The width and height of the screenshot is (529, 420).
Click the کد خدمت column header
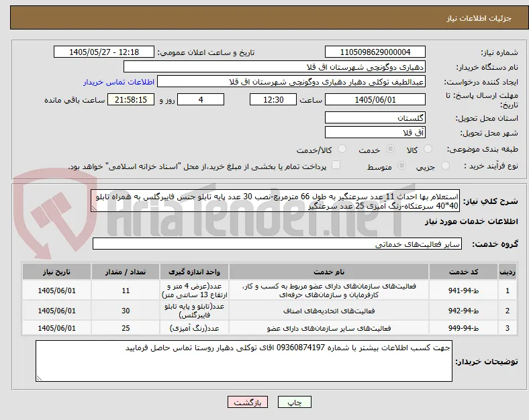(x=464, y=272)
